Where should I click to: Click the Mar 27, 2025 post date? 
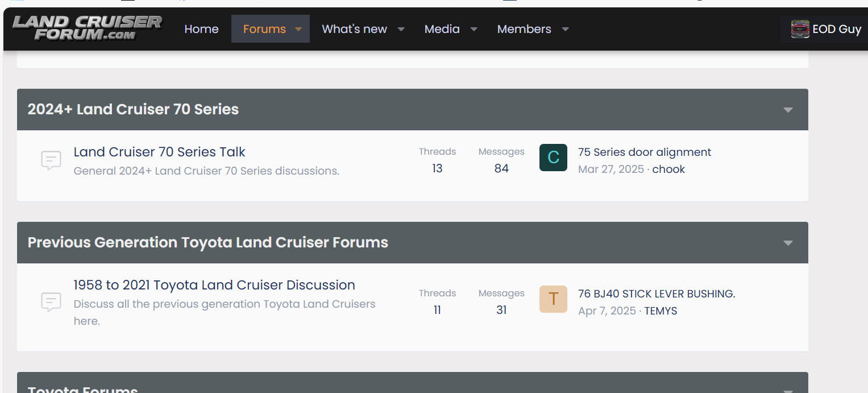coord(611,169)
